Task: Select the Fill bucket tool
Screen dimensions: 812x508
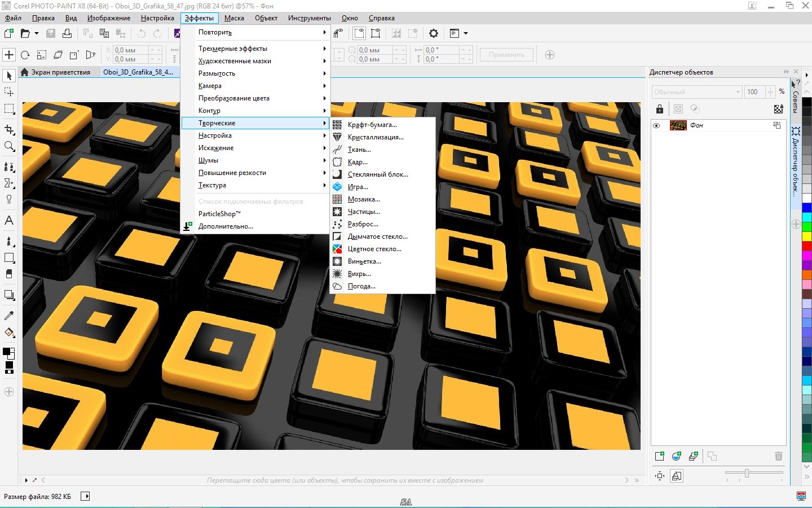Action: click(9, 332)
